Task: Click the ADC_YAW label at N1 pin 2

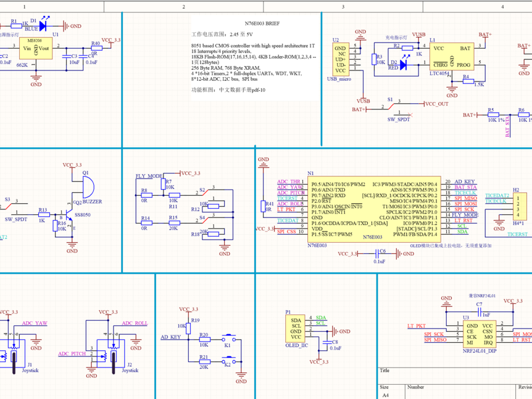Action: click(x=289, y=187)
